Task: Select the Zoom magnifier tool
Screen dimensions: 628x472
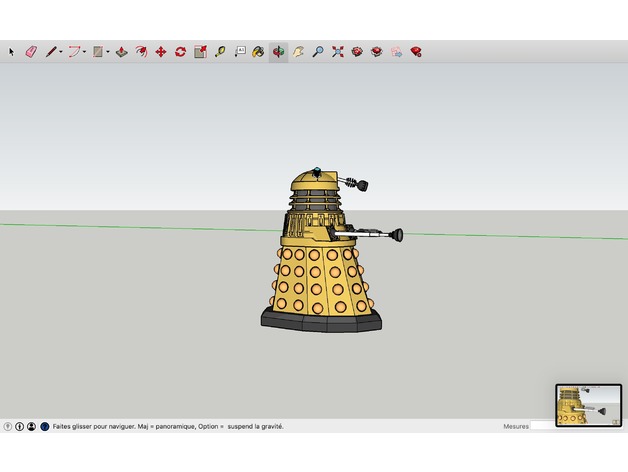Action: (317, 51)
